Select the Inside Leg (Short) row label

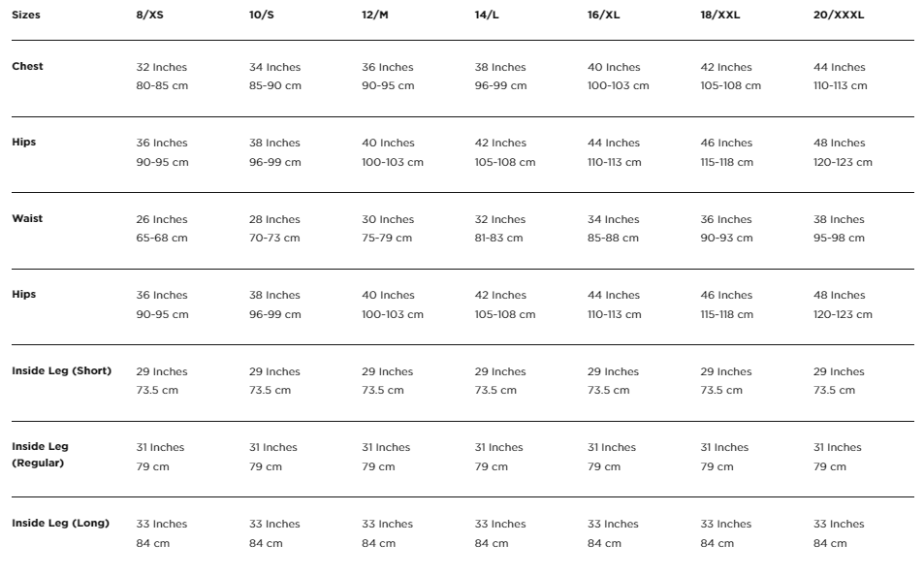(61, 370)
